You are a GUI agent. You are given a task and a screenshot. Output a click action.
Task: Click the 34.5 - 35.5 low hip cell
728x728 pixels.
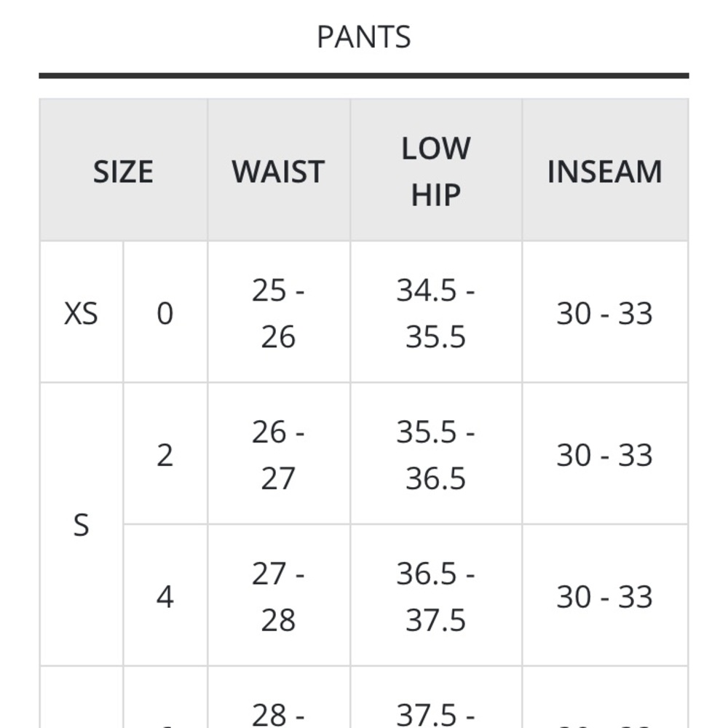(x=436, y=312)
